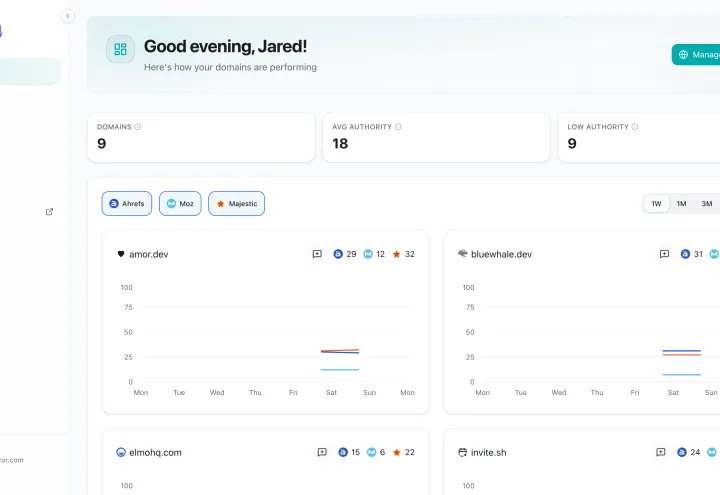Toggle the Ahrefs metric filter
This screenshot has width=720, height=495.
click(x=127, y=203)
